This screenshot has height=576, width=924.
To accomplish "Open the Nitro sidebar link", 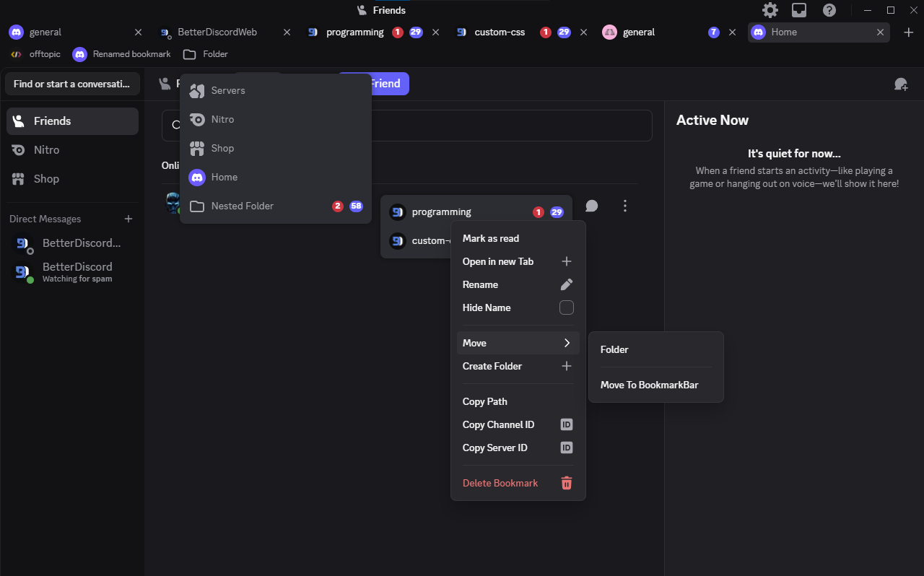I will [x=46, y=150].
